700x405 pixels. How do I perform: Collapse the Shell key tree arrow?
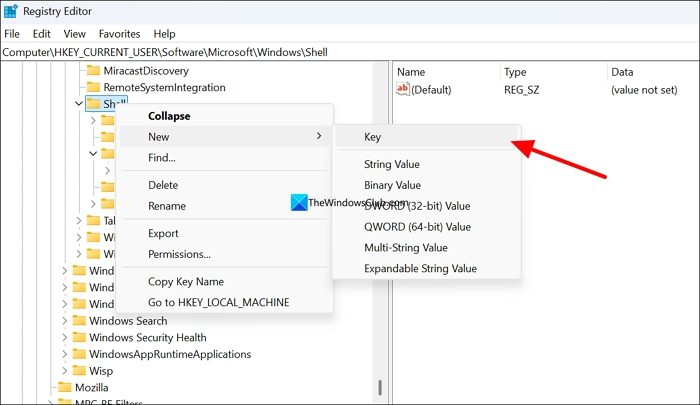(78, 104)
